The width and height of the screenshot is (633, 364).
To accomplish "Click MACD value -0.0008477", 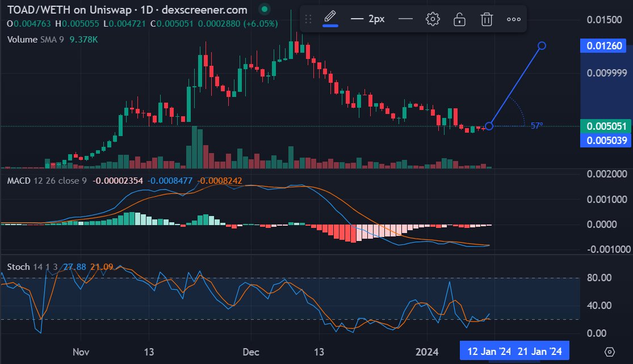I will [170, 181].
